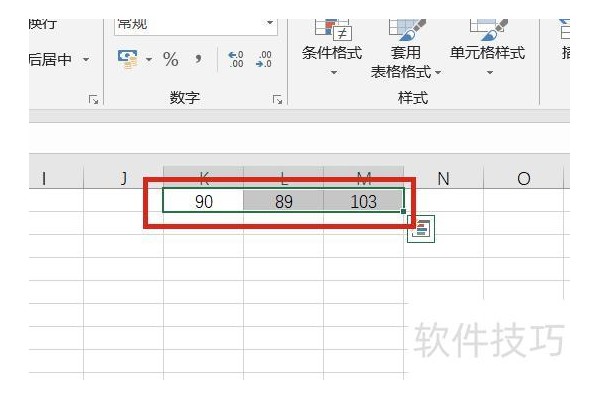Open the alignment group dialog launcher
600x400 pixels.
point(93,100)
